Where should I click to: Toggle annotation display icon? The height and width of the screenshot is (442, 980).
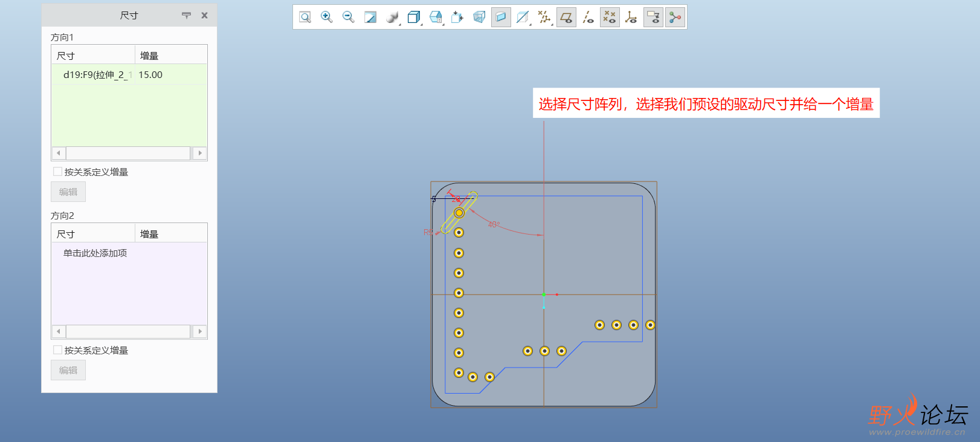pos(653,18)
